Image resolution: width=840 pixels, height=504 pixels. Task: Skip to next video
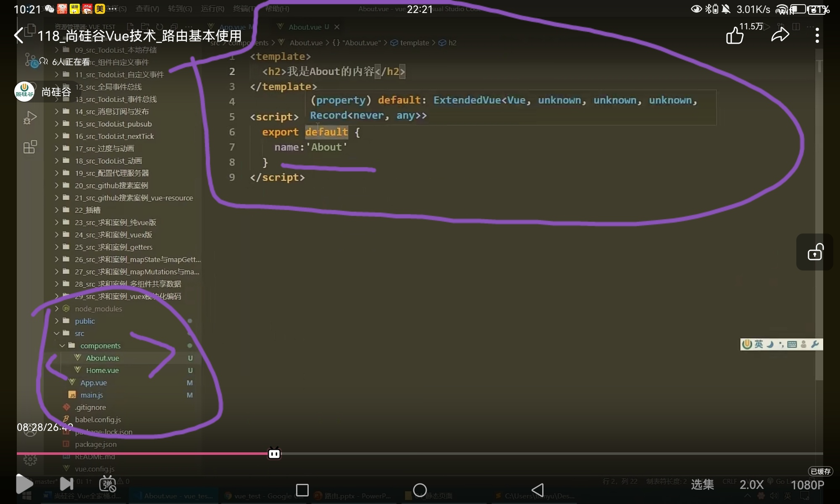coord(66,484)
